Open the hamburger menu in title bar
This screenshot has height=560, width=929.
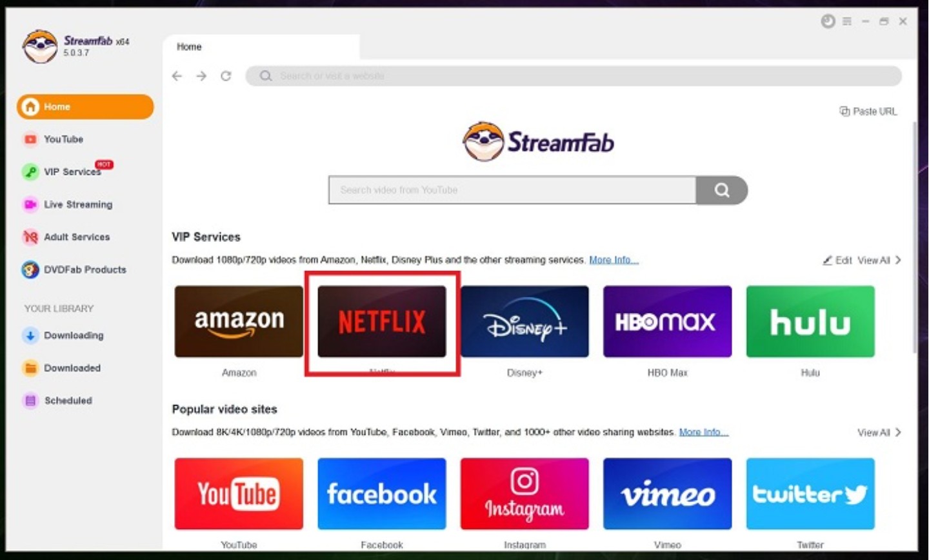click(847, 21)
